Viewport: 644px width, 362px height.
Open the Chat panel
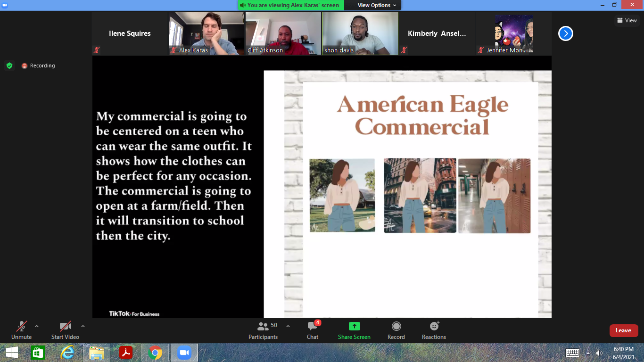click(313, 330)
